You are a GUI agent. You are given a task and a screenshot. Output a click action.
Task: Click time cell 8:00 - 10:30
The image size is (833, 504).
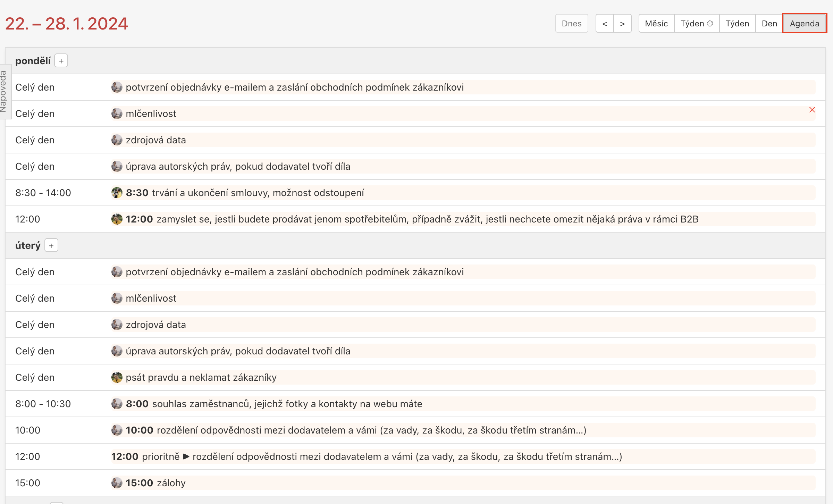pyautogui.click(x=43, y=404)
